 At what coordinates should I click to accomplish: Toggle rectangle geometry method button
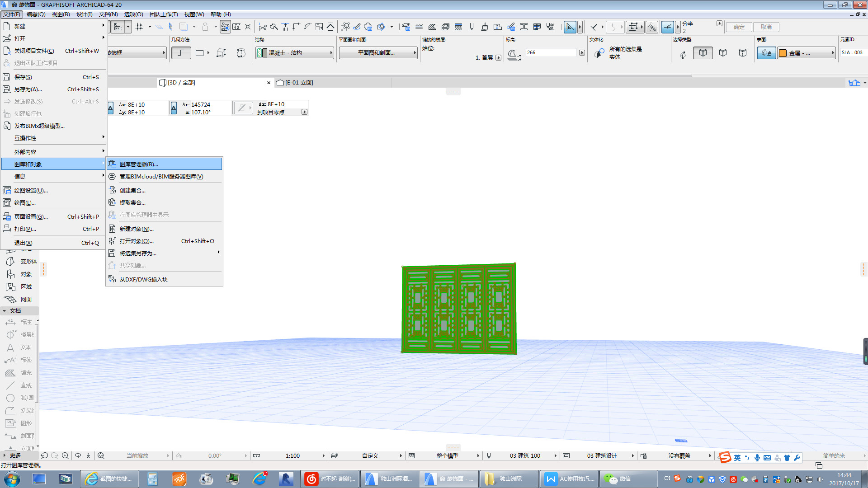[x=199, y=53]
